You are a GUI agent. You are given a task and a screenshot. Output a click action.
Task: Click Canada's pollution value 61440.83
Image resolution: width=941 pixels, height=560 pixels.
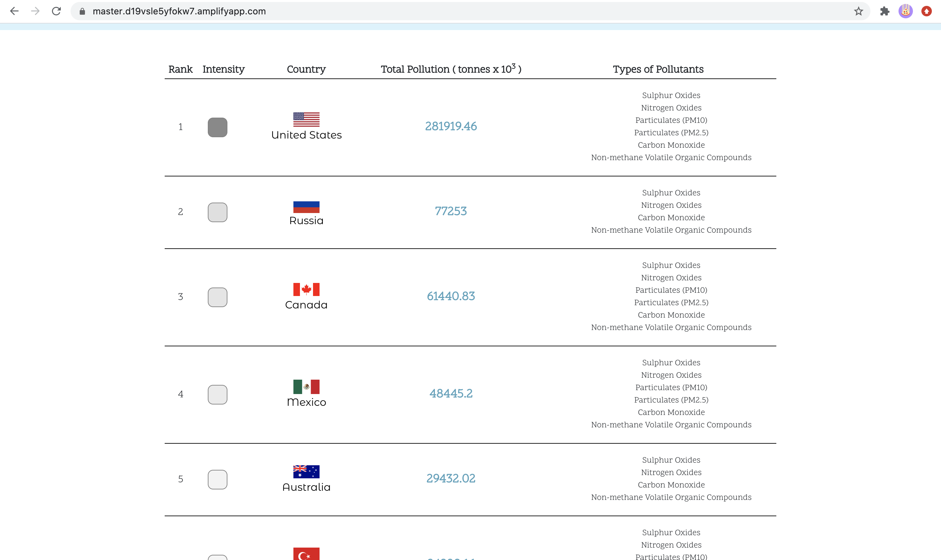pyautogui.click(x=451, y=296)
